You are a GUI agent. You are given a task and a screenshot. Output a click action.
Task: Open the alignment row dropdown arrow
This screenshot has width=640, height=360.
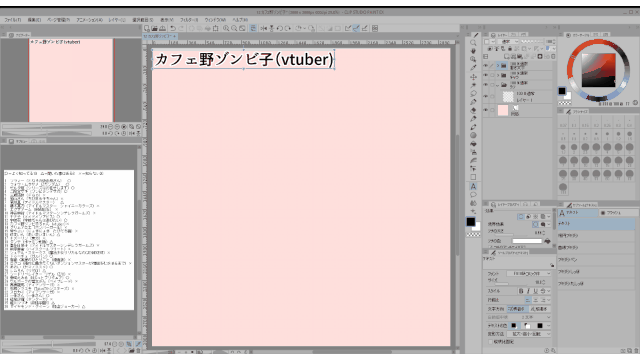tap(549, 300)
